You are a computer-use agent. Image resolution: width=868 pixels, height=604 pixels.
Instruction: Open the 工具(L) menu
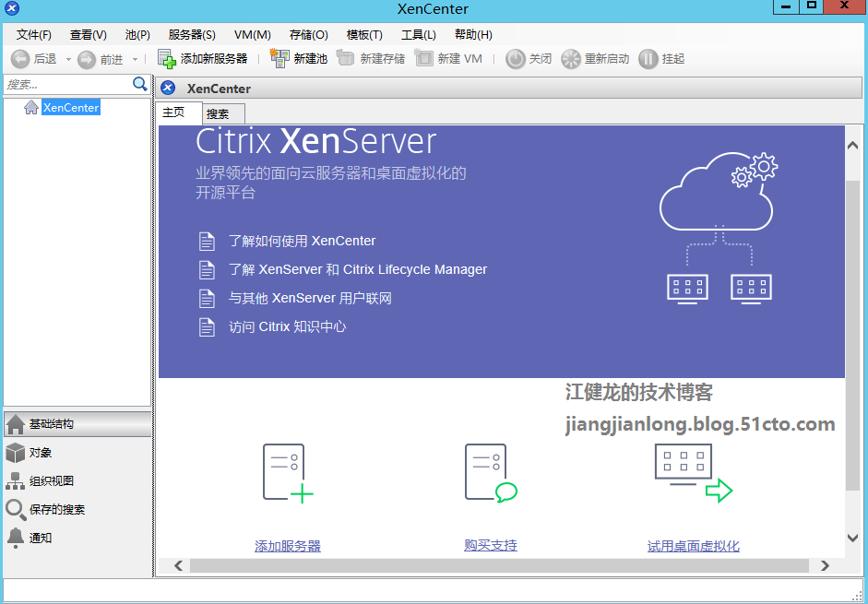point(419,35)
